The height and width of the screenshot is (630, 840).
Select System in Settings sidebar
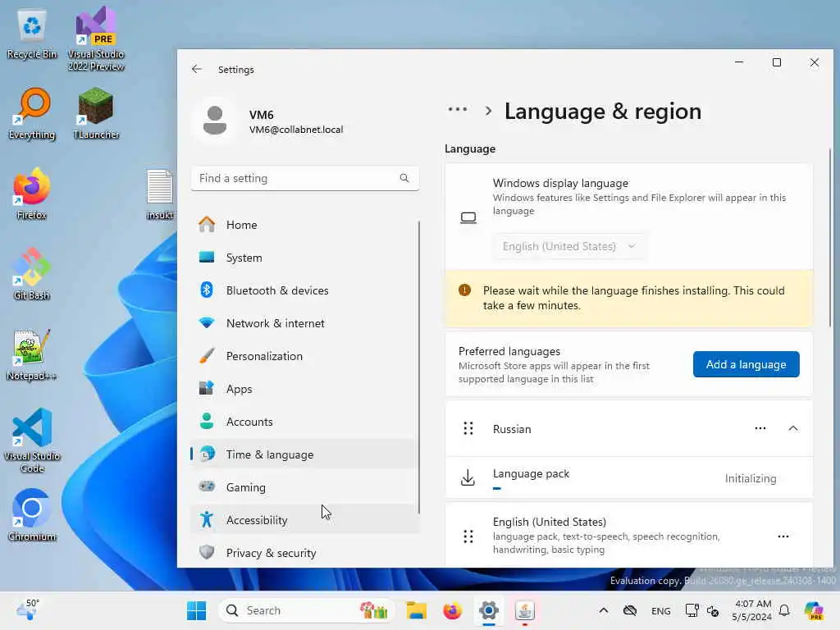(x=304, y=258)
